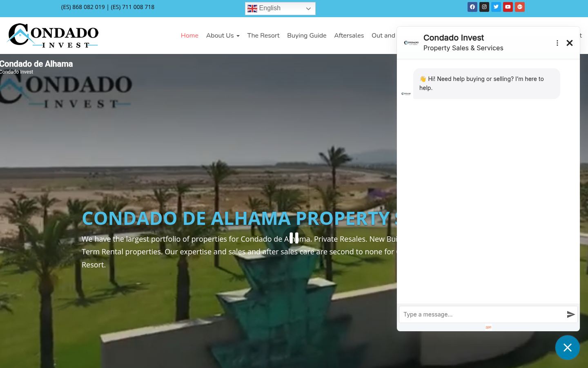Click the Condado Invest header logo

pos(53,36)
